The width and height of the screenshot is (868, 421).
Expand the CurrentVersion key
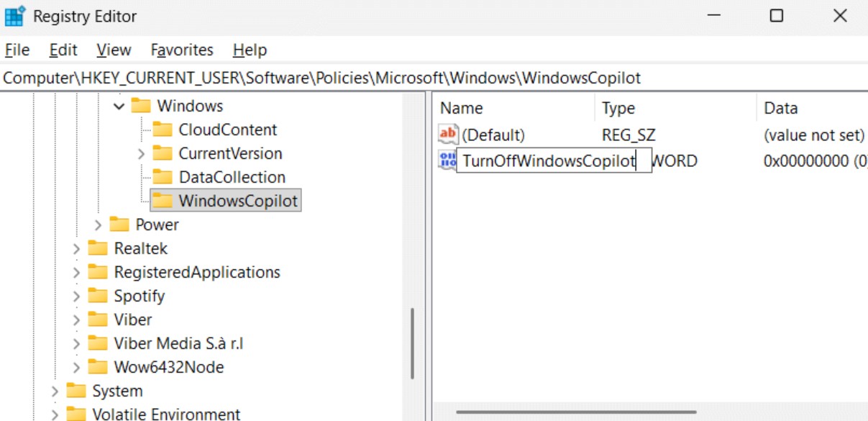click(141, 153)
